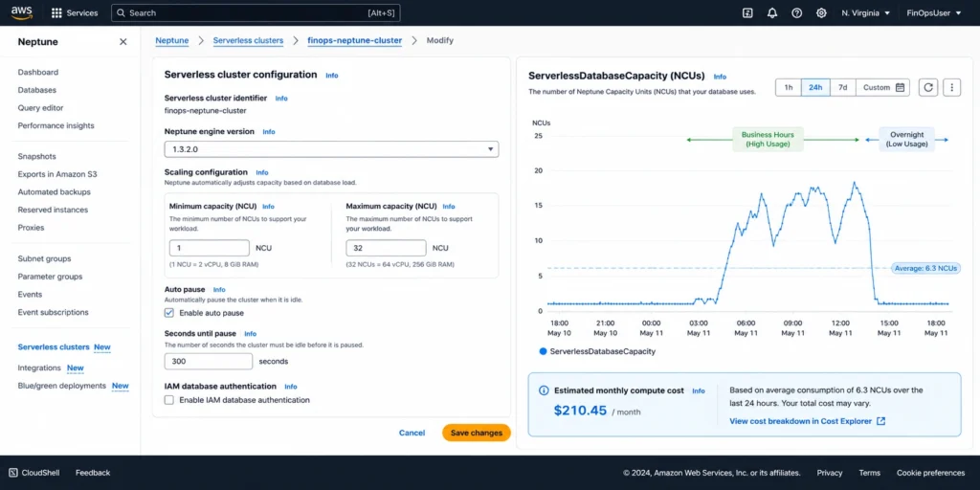The height and width of the screenshot is (490, 980).
Task: Open Automated backups in sidebar
Action: pyautogui.click(x=54, y=191)
